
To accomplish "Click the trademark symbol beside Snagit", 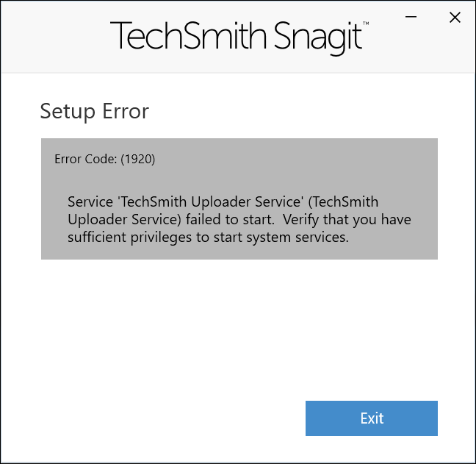I will click(x=366, y=24).
